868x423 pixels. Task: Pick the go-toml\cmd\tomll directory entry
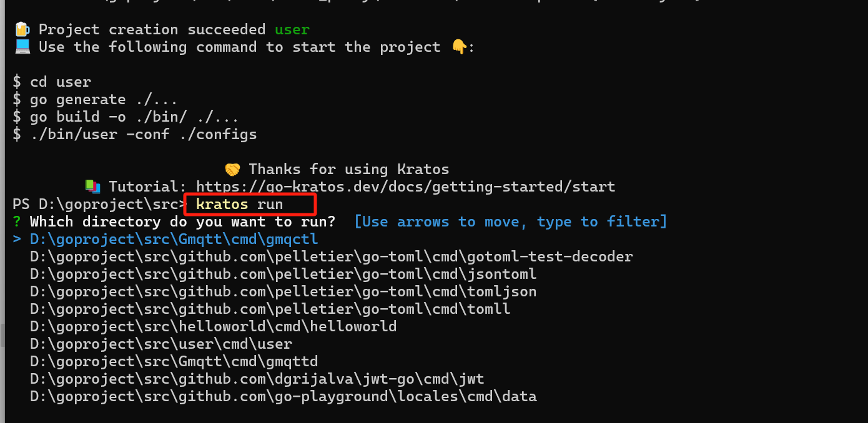tap(270, 309)
